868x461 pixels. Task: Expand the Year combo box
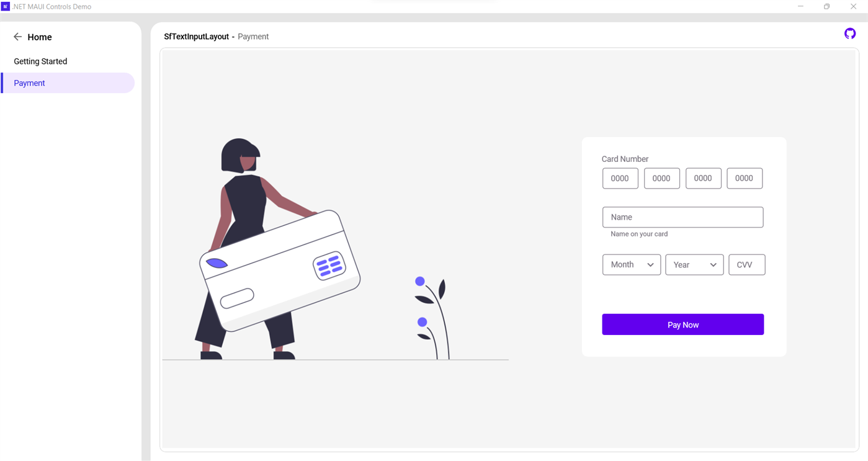(694, 265)
